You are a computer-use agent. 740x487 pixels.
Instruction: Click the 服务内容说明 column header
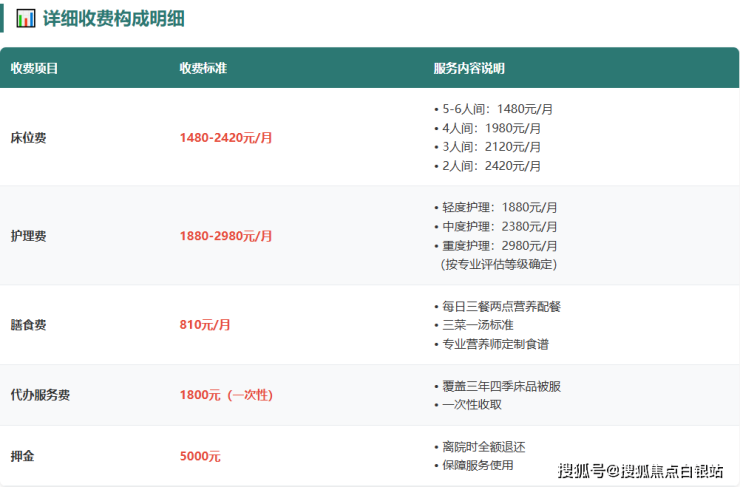469,69
